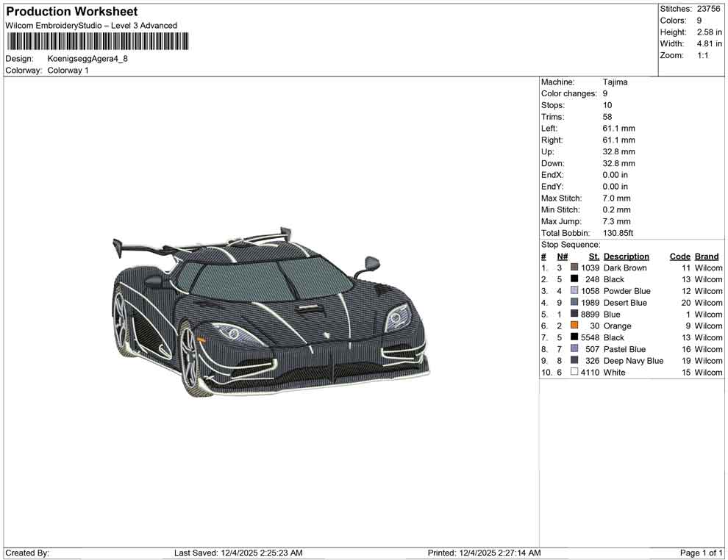Click the Black swatch in stop 2
This screenshot has width=728, height=560.
click(573, 279)
